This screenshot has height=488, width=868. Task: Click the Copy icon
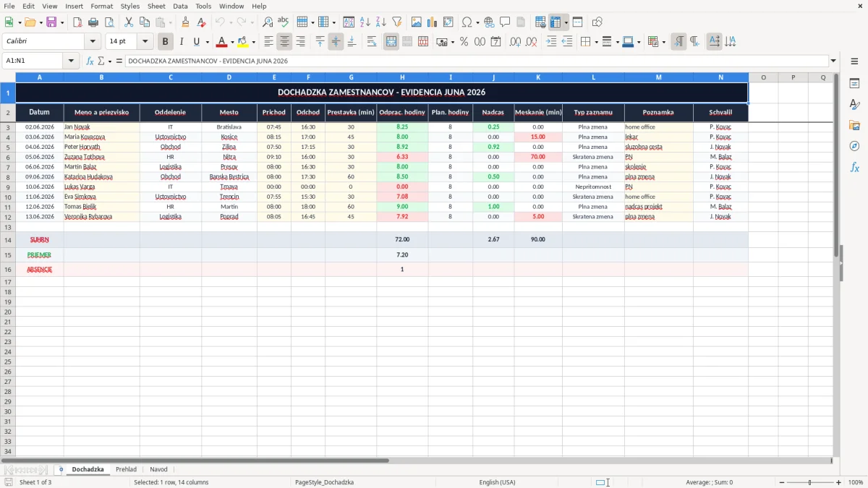145,22
